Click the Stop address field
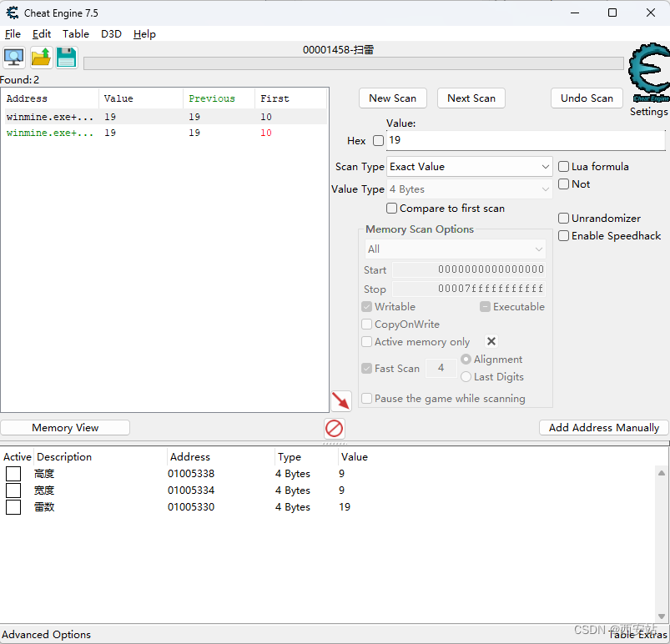 tap(469, 289)
